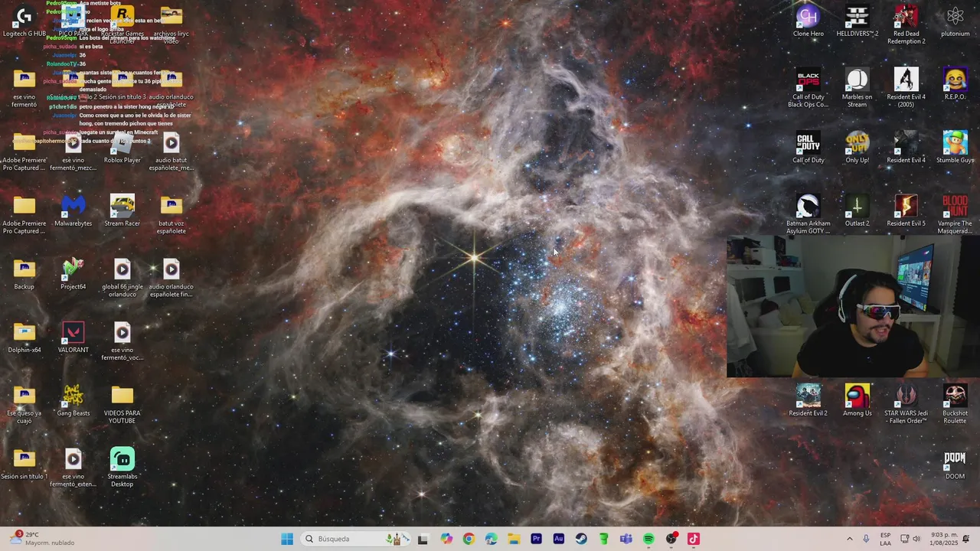Launch Google Chrome from the taskbar
The image size is (980, 551).
click(x=469, y=539)
